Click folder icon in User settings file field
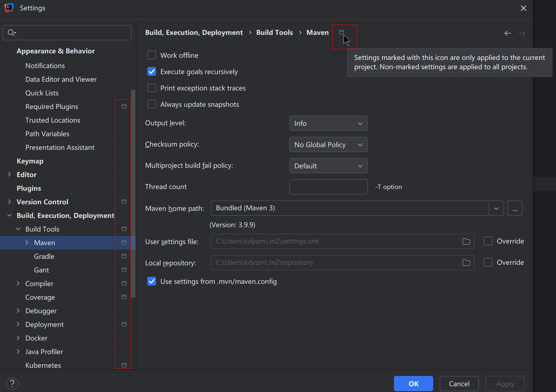556x392 pixels. point(466,241)
